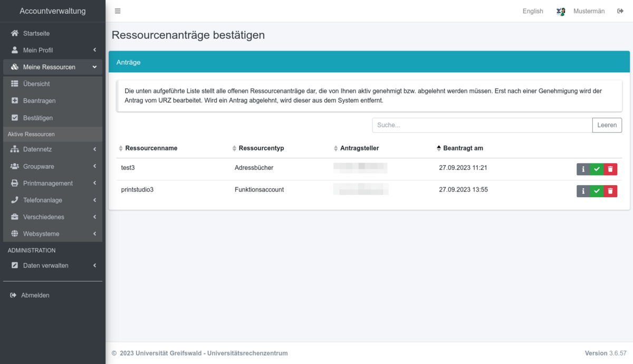Approve the test3 request with green checkmark
Screen dimensions: 633x364
click(x=597, y=169)
